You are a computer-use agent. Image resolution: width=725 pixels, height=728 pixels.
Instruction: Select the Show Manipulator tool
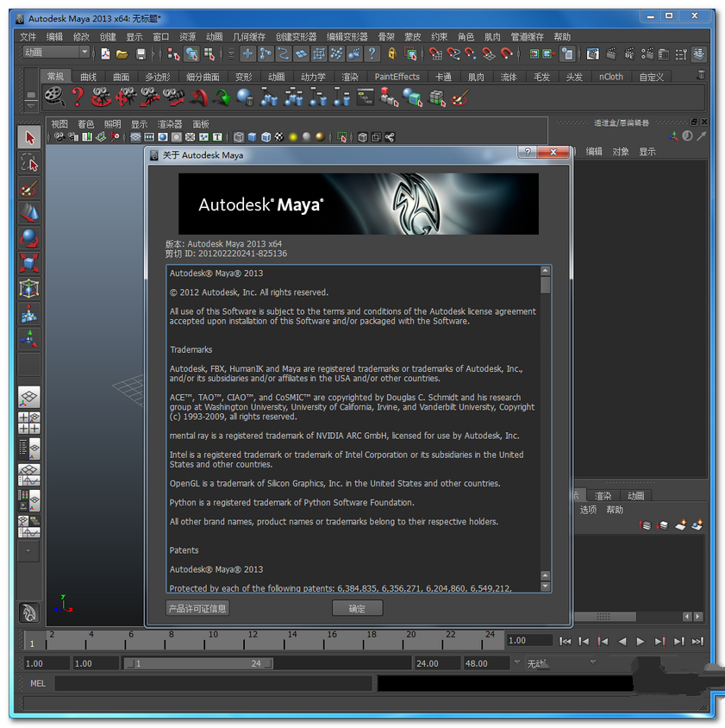pos(29,338)
